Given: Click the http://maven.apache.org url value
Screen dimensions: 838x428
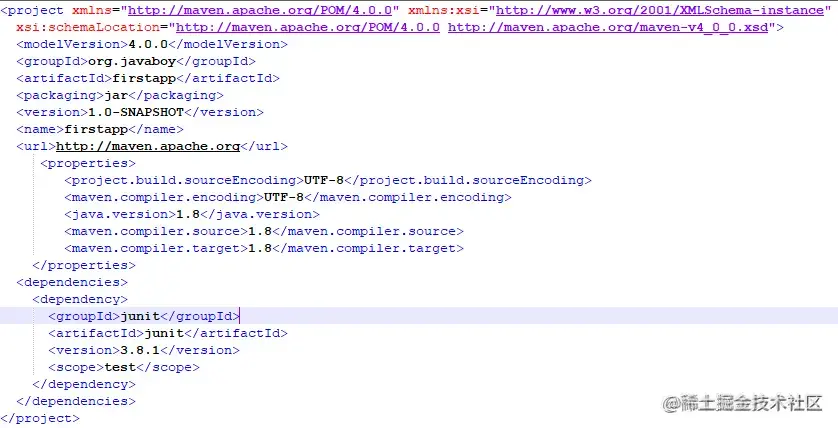Looking at the screenshot, I should (x=148, y=146).
